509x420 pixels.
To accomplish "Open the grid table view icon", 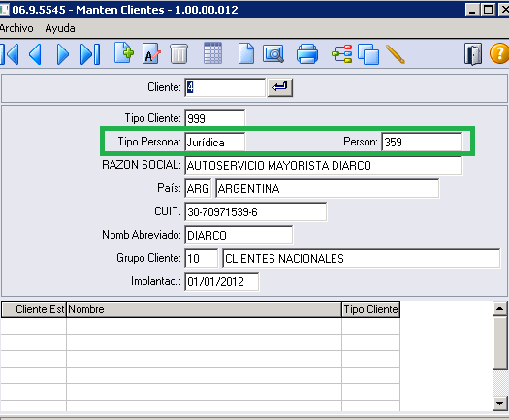I will (212, 53).
